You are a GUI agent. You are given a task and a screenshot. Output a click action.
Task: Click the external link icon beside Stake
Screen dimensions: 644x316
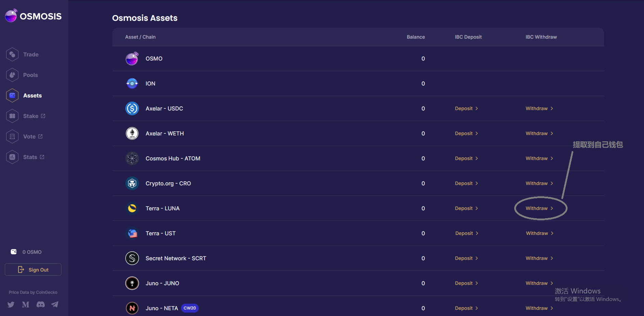coord(43,116)
